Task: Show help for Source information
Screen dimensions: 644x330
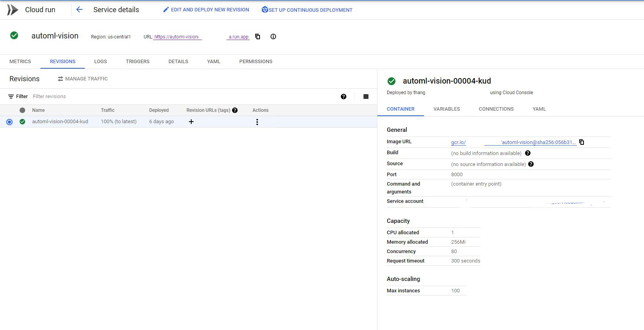Action: (x=531, y=164)
